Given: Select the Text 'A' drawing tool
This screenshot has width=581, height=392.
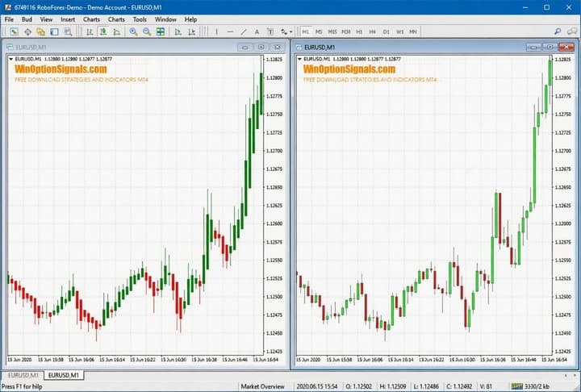Looking at the screenshot, I should 257,32.
